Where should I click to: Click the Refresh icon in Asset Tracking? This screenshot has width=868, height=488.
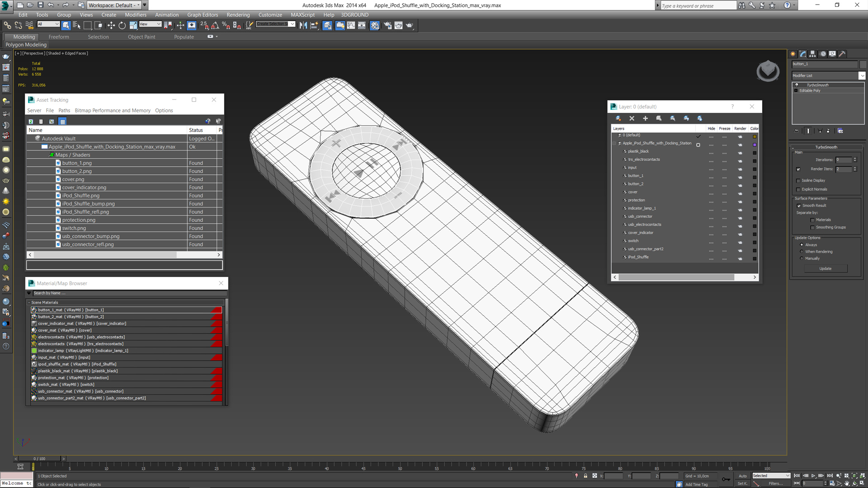click(31, 122)
